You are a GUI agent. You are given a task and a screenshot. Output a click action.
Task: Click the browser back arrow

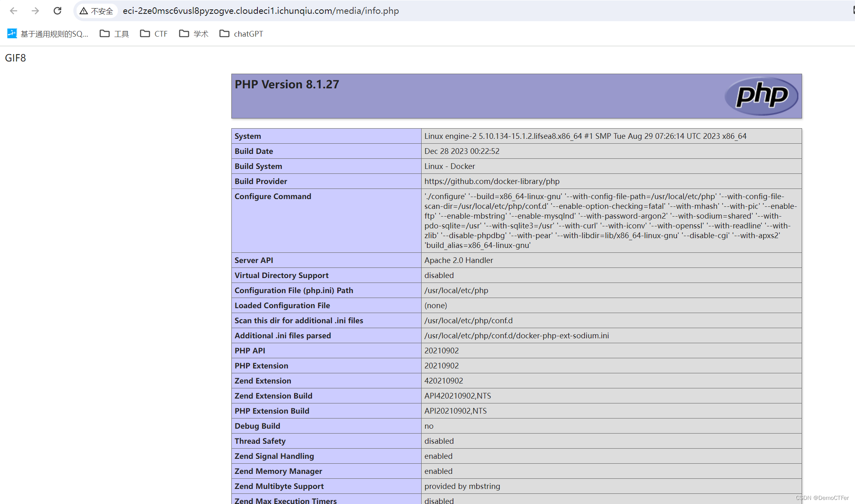pyautogui.click(x=13, y=11)
